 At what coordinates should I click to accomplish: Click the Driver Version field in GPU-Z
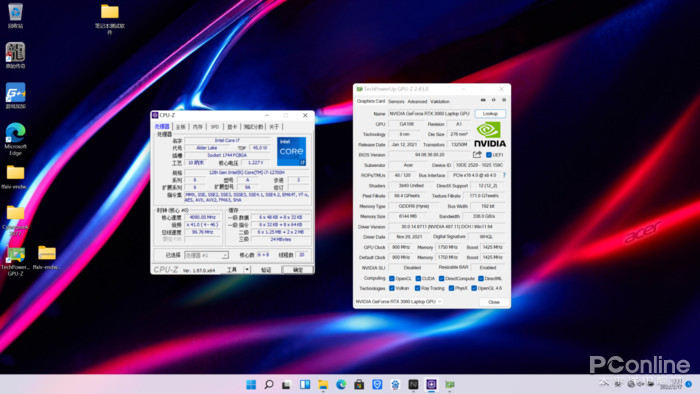point(446,227)
